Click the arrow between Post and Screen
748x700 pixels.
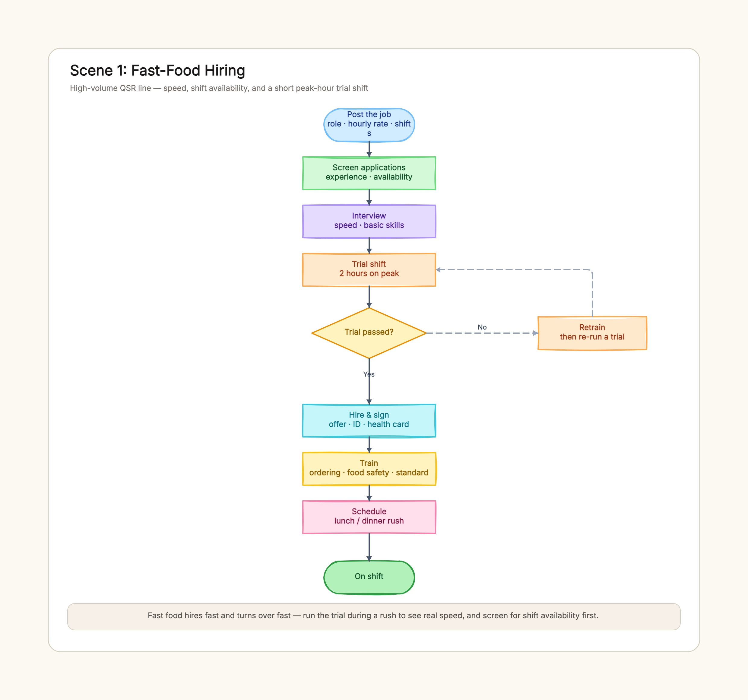tap(369, 149)
